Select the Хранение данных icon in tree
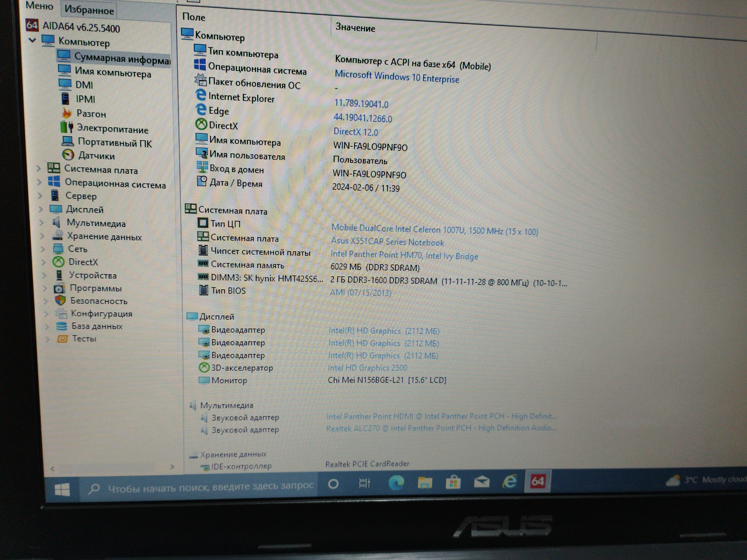Viewport: 747px width, 560px height. click(58, 235)
